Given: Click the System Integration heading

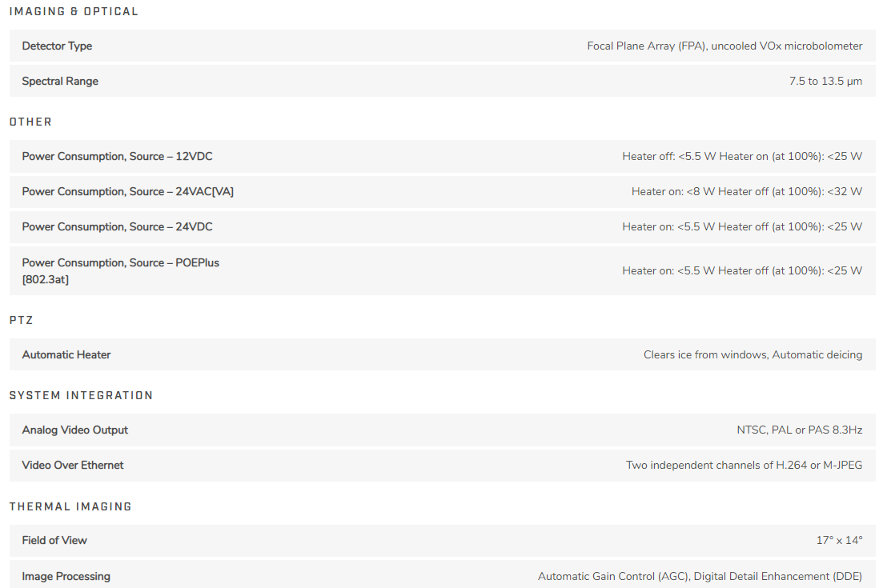Looking at the screenshot, I should click(81, 395).
